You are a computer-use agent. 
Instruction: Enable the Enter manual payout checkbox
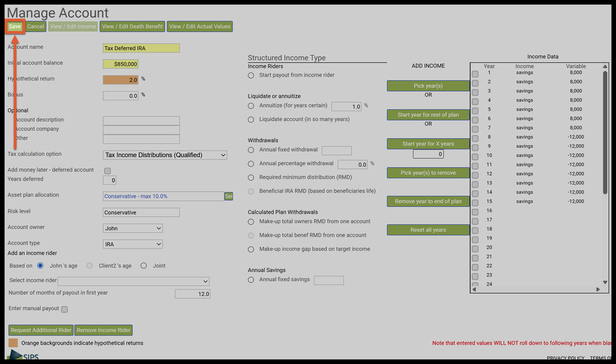pyautogui.click(x=64, y=309)
